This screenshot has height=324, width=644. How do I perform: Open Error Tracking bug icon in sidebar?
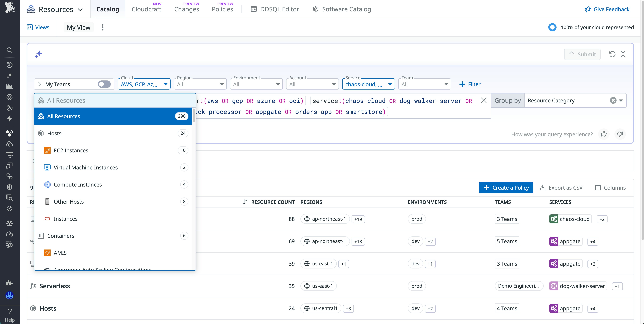[9, 223]
